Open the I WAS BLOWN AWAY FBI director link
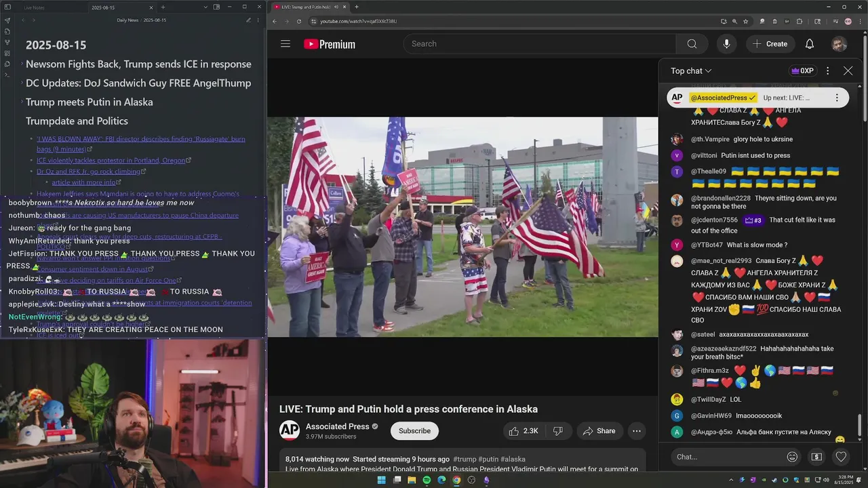Image resolution: width=868 pixels, height=488 pixels. (141, 144)
